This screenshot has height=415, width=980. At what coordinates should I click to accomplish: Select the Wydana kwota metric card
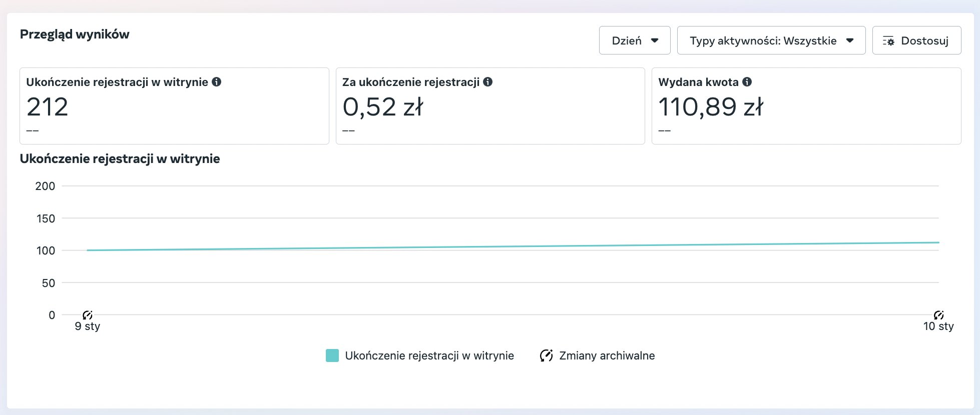point(806,106)
